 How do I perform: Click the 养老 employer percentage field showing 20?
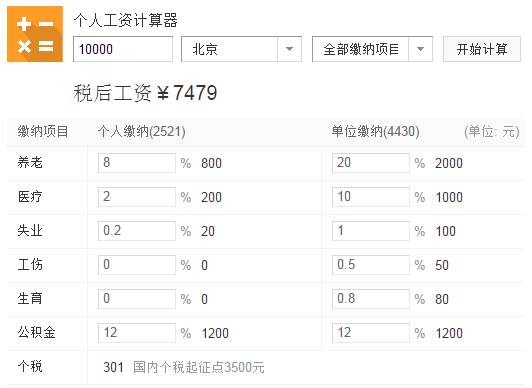click(x=371, y=163)
